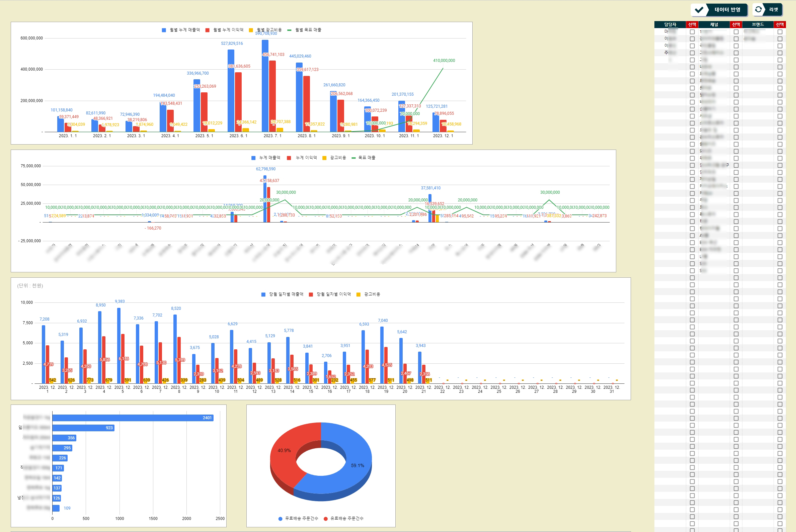Check the first checkbox under 담당자 선택
The width and height of the screenshot is (796, 532).
(x=692, y=32)
